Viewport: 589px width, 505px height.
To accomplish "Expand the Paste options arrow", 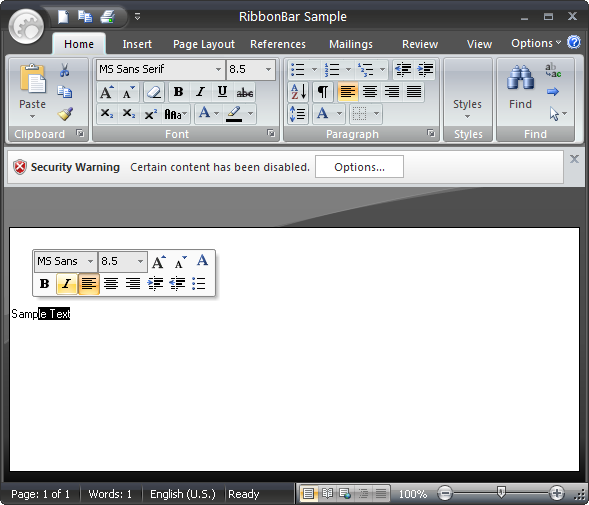I will point(33,116).
